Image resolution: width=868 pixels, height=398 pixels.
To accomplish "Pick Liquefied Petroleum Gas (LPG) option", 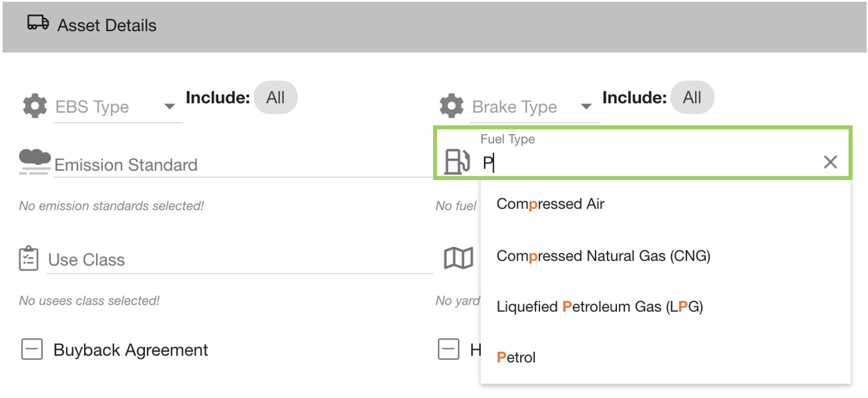I will [599, 307].
